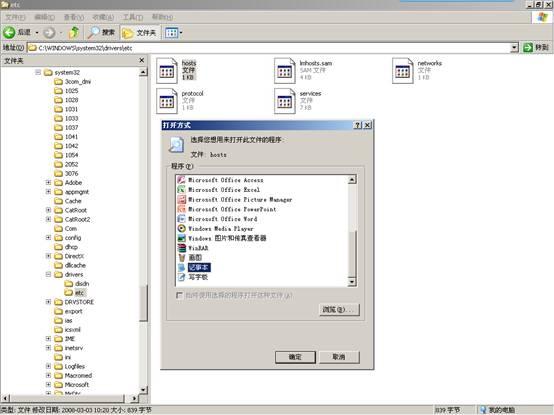Click the dialog help question mark button

pyautogui.click(x=358, y=125)
